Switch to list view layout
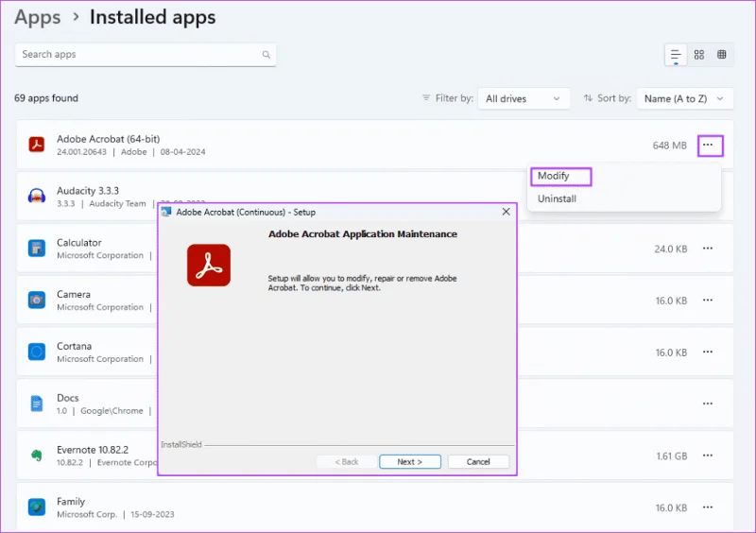Screen dimensions: 756x533 point(676,55)
